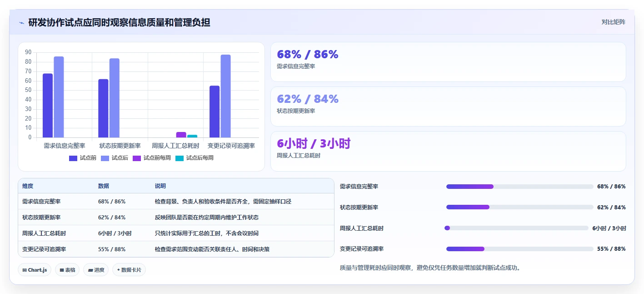Click table value 55% / 88%
Screen dimensions: 644x294
point(112,249)
